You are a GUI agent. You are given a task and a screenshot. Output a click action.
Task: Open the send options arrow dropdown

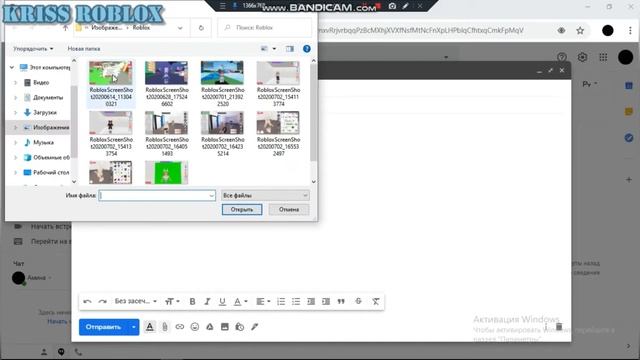(133, 327)
